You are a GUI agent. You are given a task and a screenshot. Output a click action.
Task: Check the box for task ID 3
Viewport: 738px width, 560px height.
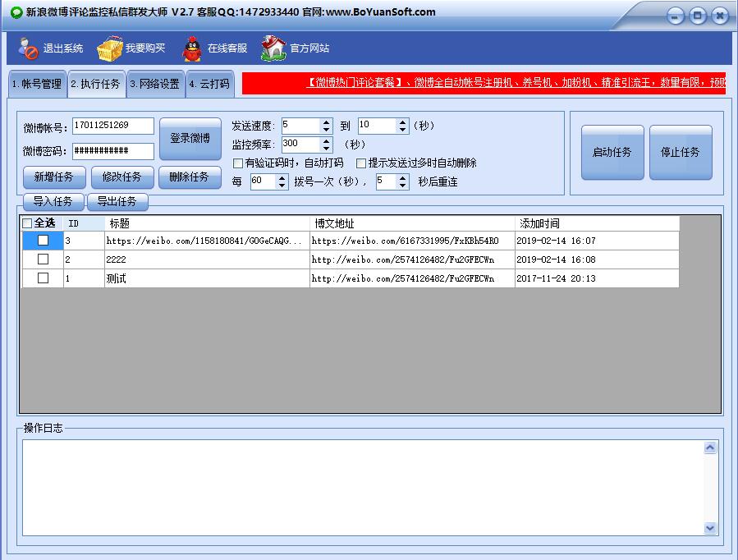click(43, 241)
